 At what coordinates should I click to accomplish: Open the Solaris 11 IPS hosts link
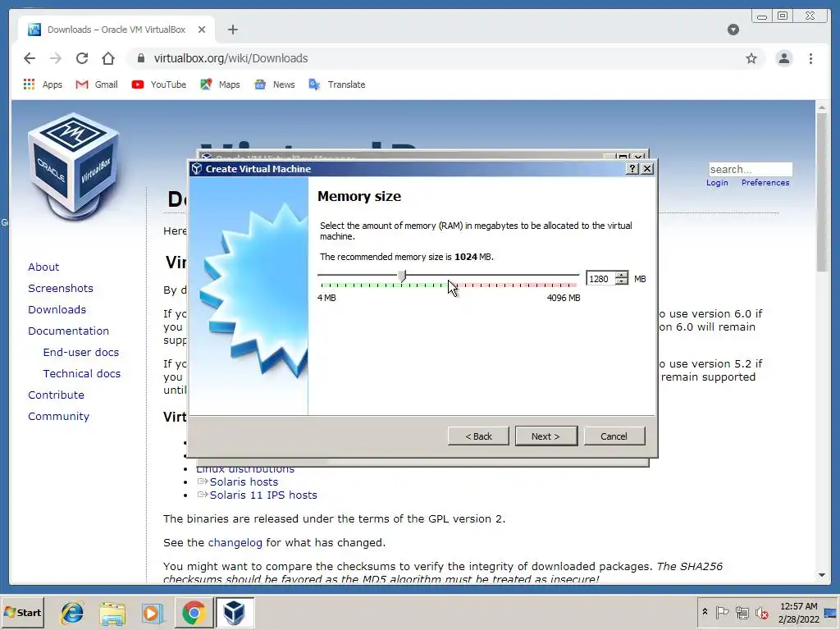pos(263,495)
